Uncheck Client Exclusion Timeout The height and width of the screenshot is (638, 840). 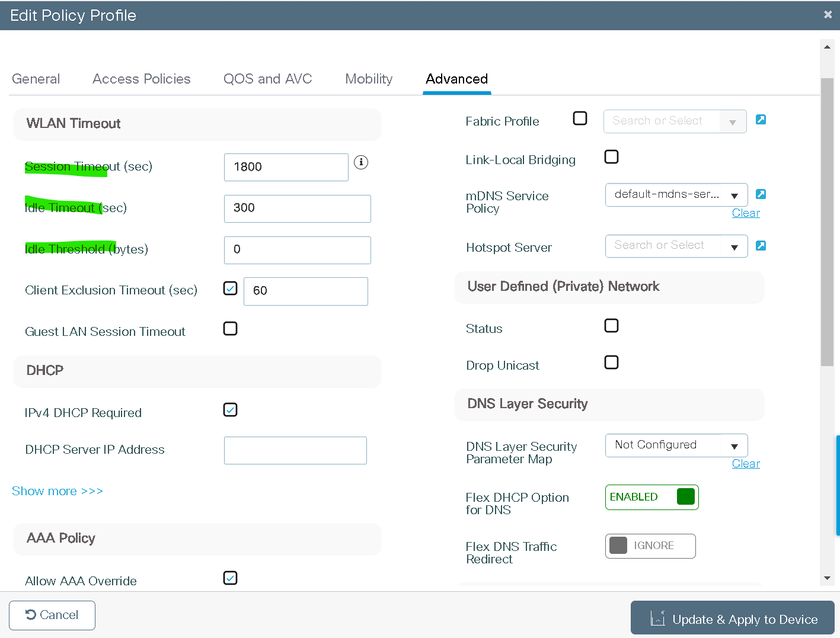pos(230,288)
